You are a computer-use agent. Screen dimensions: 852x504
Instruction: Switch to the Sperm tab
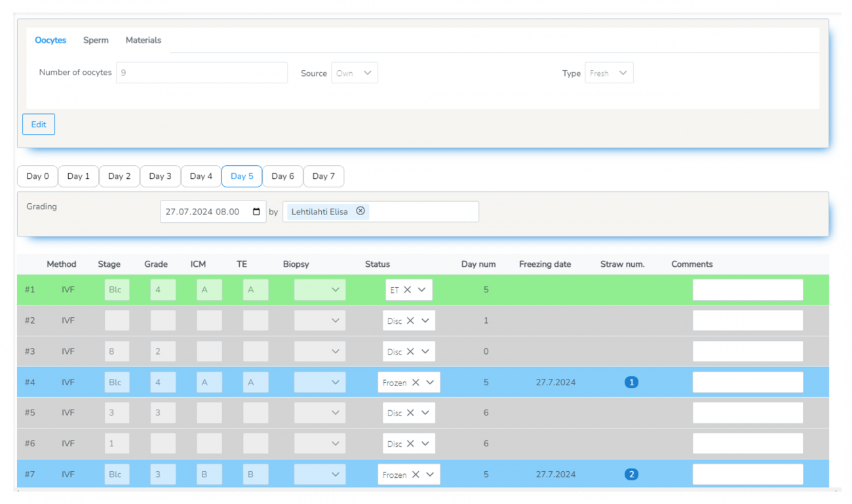coord(96,40)
